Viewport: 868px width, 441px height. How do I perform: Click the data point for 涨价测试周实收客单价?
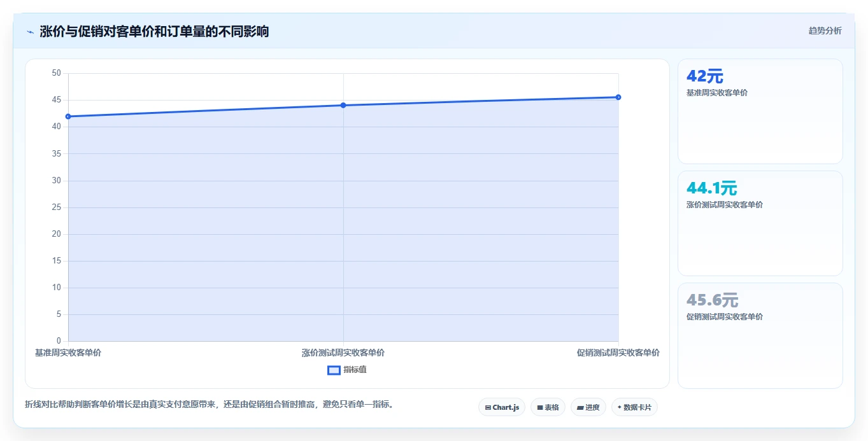(x=343, y=105)
